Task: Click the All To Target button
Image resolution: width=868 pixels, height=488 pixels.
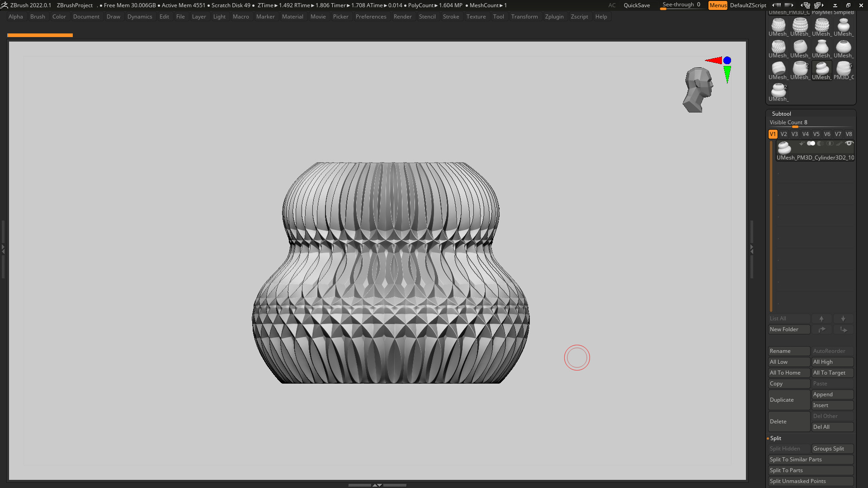Action: (832, 373)
